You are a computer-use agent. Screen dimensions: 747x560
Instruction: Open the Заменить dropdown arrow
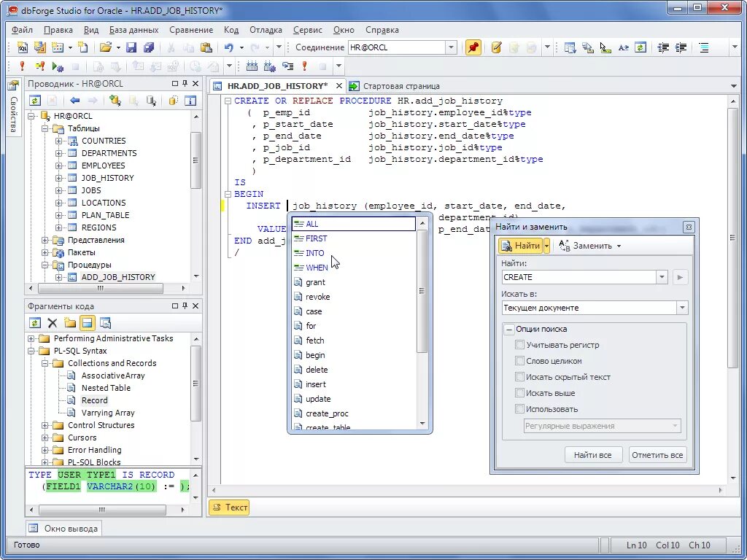click(619, 246)
